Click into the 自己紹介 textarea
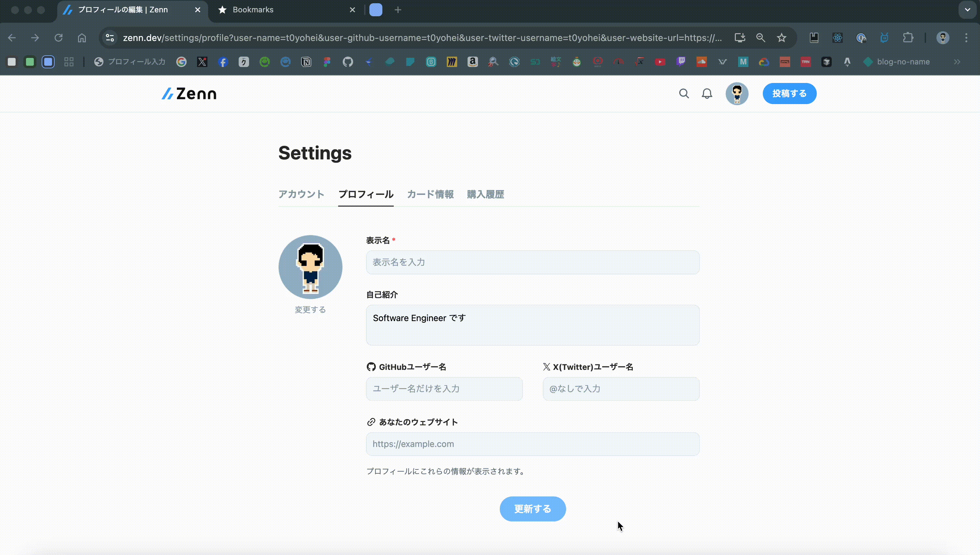 click(x=533, y=325)
